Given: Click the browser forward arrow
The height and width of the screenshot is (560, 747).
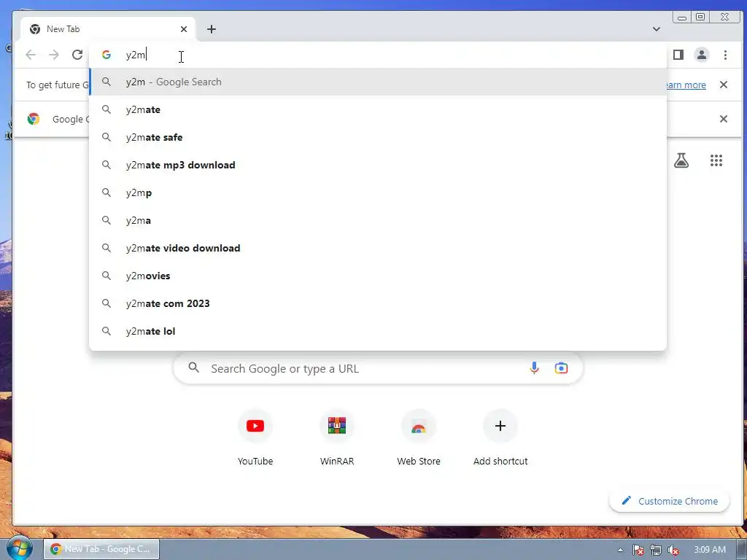Looking at the screenshot, I should pos(54,55).
